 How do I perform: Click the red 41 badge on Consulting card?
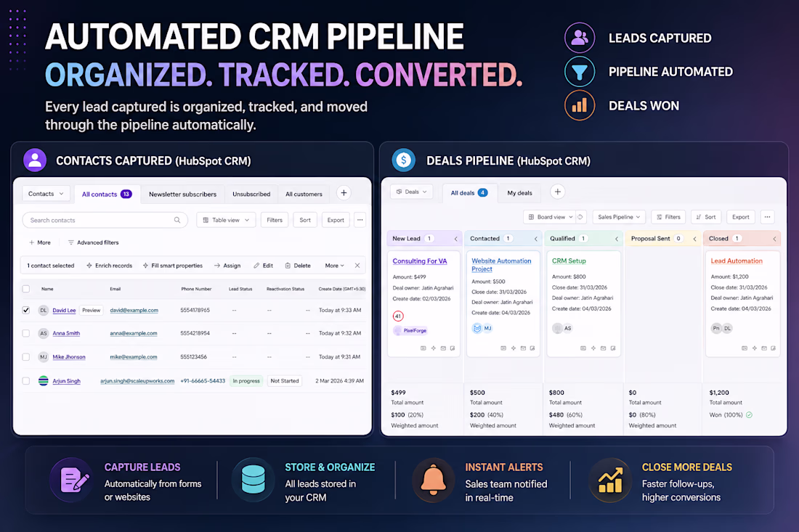[398, 316]
